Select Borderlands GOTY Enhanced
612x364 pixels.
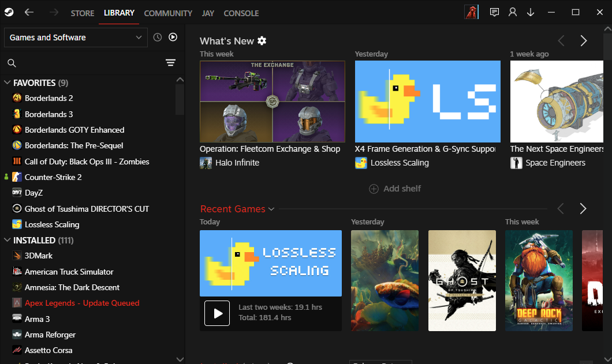point(74,130)
